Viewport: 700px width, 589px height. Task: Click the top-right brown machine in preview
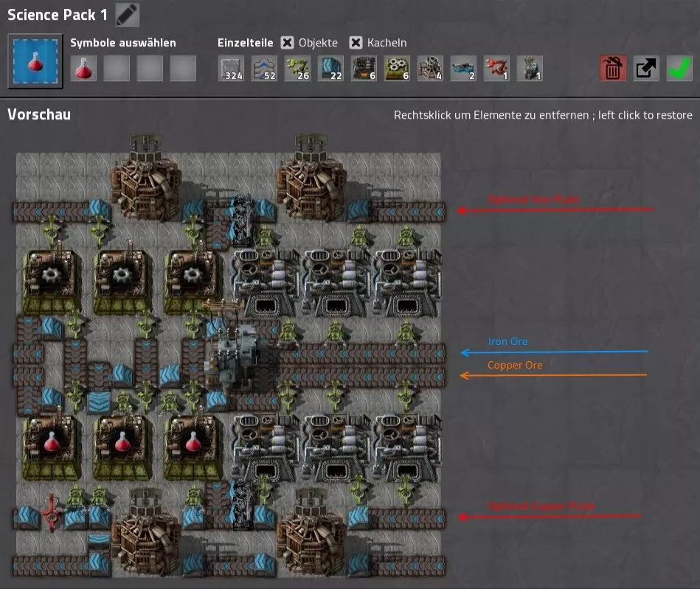click(x=311, y=178)
